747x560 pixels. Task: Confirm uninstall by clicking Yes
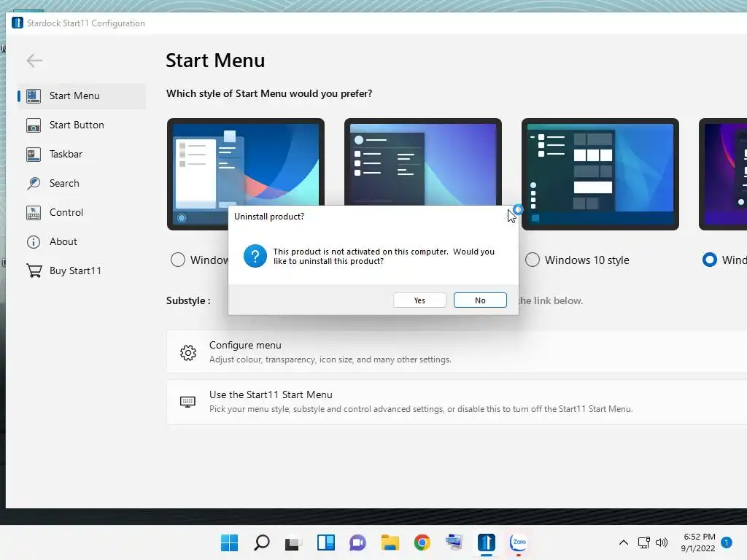click(x=419, y=300)
